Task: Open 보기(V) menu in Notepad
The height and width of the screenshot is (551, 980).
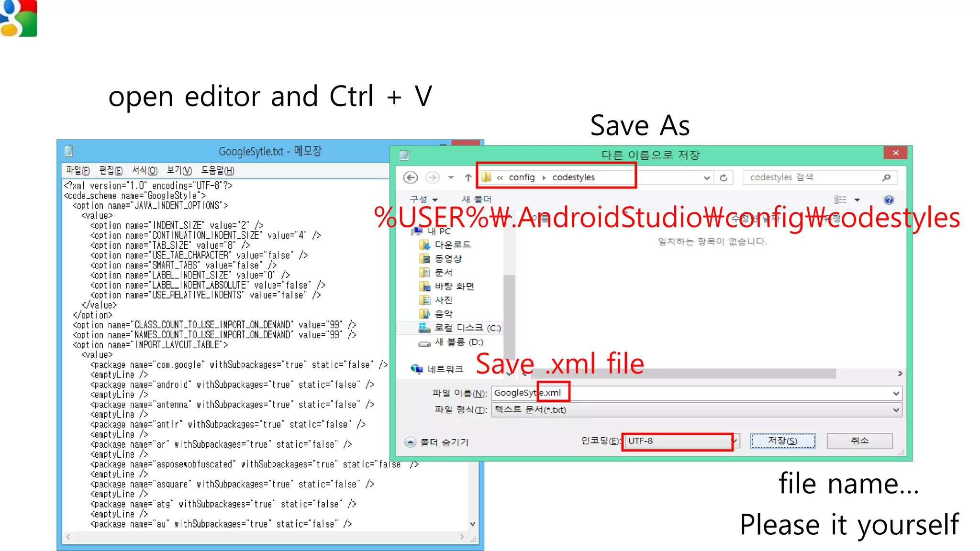Action: (179, 170)
